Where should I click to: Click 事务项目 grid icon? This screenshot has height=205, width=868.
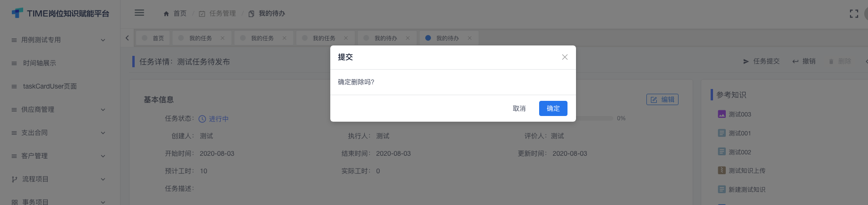coord(14,202)
